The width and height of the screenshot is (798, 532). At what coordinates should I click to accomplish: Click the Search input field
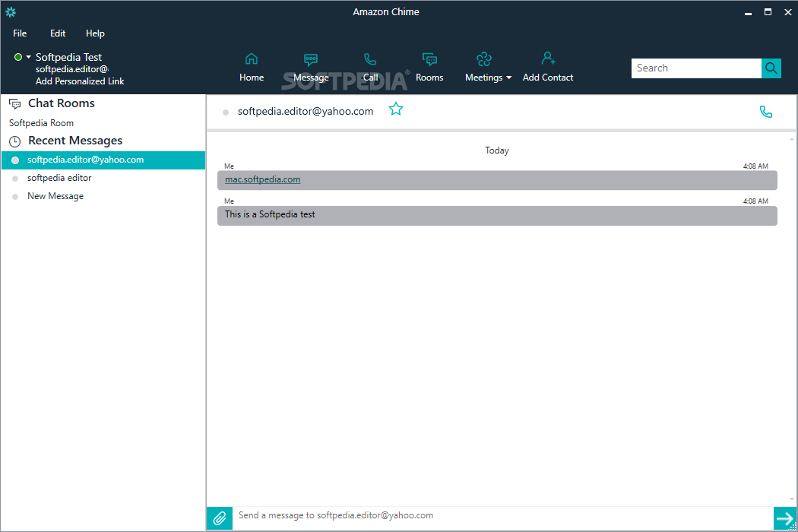pos(696,68)
